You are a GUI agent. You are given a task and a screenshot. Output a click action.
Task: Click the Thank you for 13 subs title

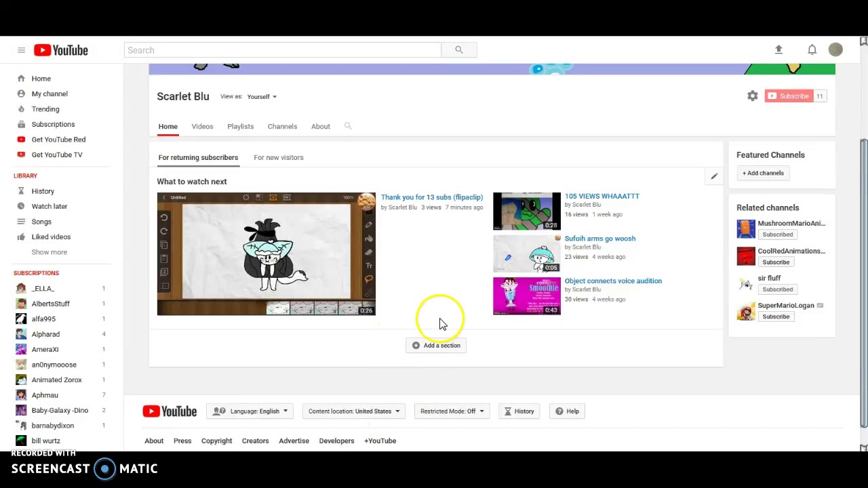tap(432, 197)
